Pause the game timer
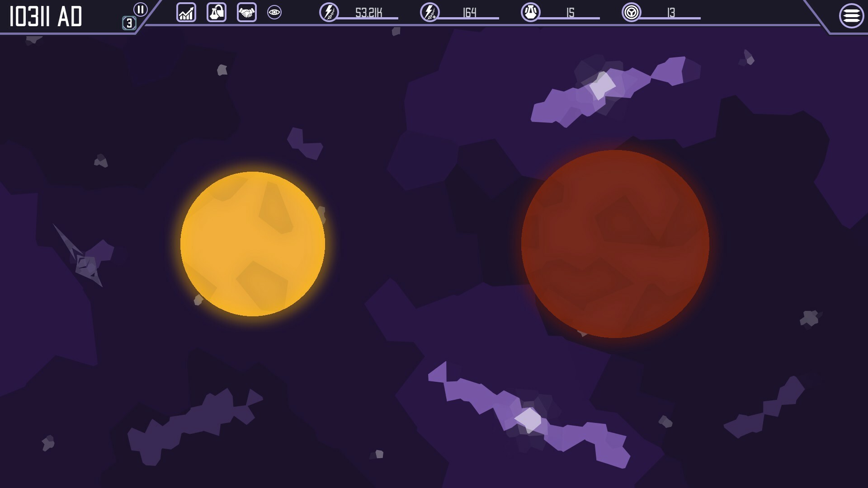This screenshot has width=868, height=488. (x=140, y=9)
